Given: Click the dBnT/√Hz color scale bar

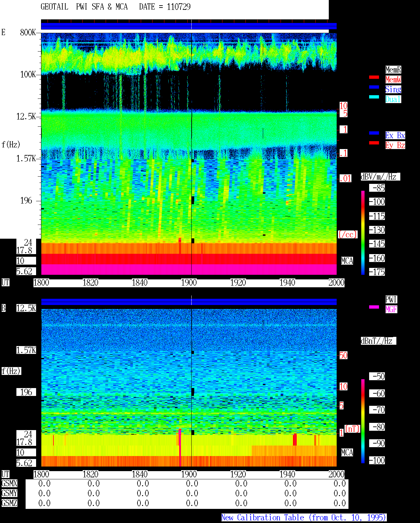Looking at the screenshot, I should coord(363,421).
